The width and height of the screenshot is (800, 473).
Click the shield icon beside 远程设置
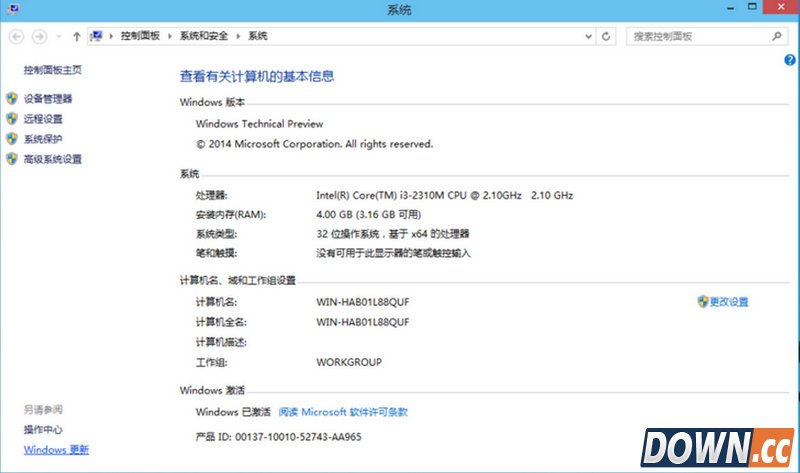tap(12, 118)
